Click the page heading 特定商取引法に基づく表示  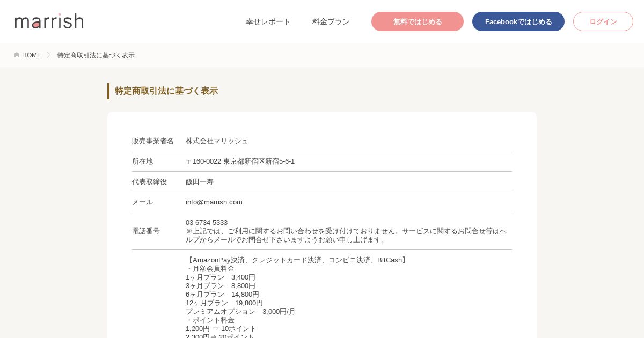[x=166, y=91]
